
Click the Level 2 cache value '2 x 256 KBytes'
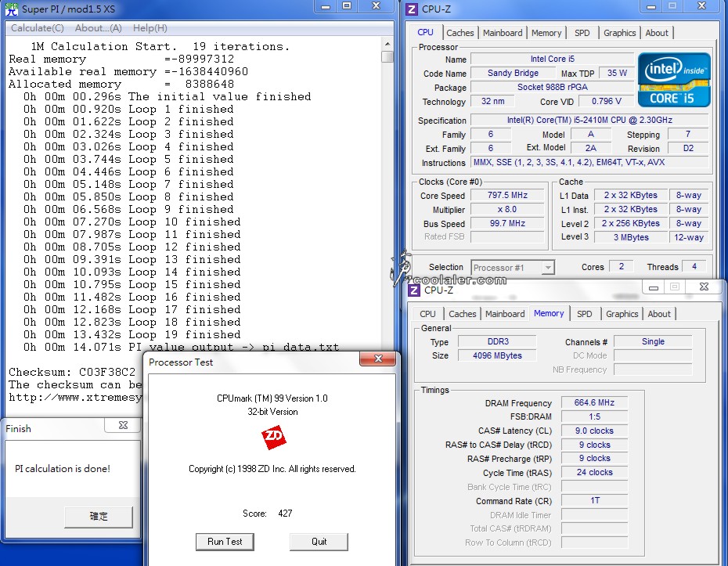pos(630,223)
